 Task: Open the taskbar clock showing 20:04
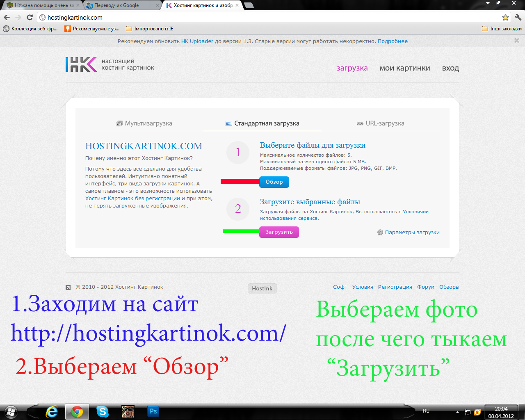coord(501,412)
